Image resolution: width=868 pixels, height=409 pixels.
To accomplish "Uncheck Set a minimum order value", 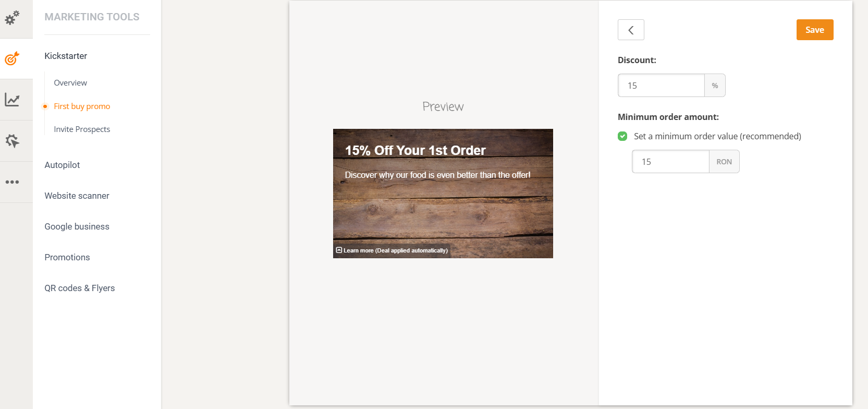I will pyautogui.click(x=622, y=136).
